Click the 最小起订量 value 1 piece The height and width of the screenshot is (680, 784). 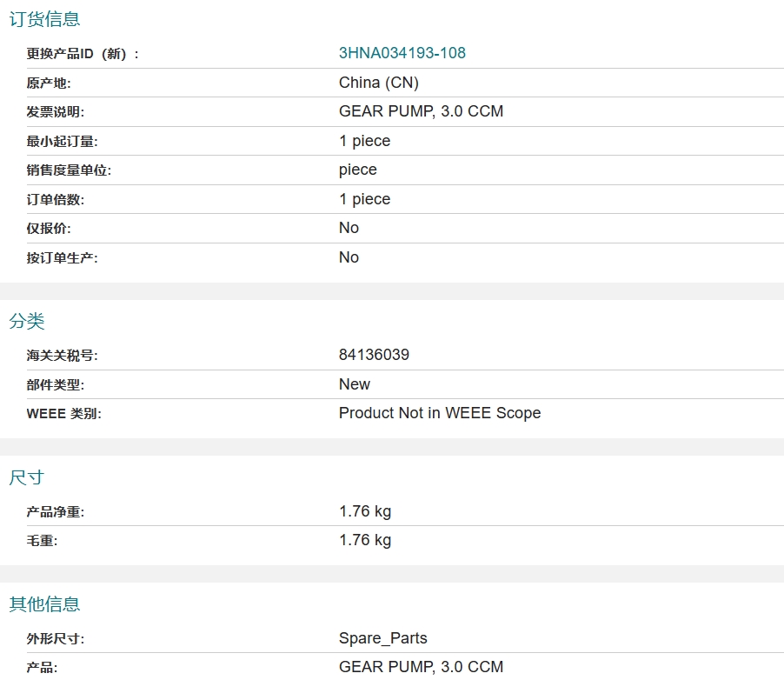point(364,141)
